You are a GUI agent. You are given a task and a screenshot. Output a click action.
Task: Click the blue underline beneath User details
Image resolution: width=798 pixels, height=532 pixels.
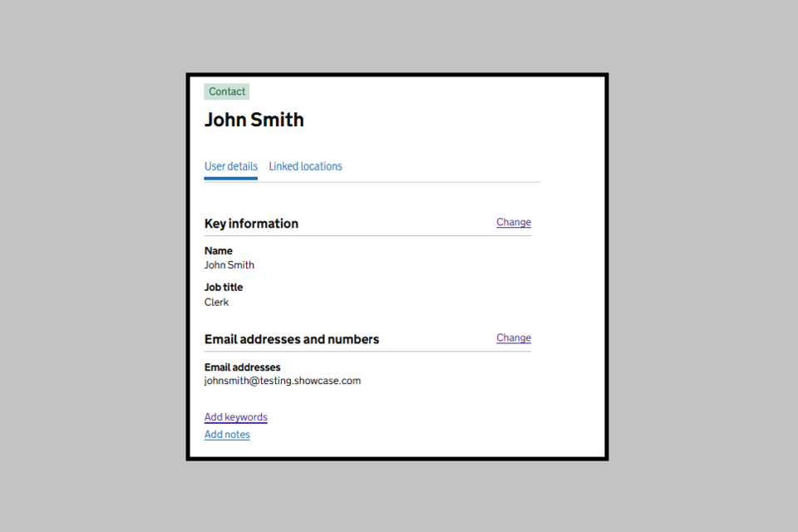[231, 178]
